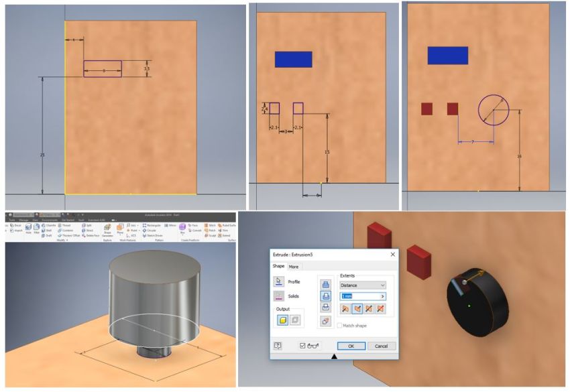
Task: Set extrude direction to symmetric
Action: [369, 309]
